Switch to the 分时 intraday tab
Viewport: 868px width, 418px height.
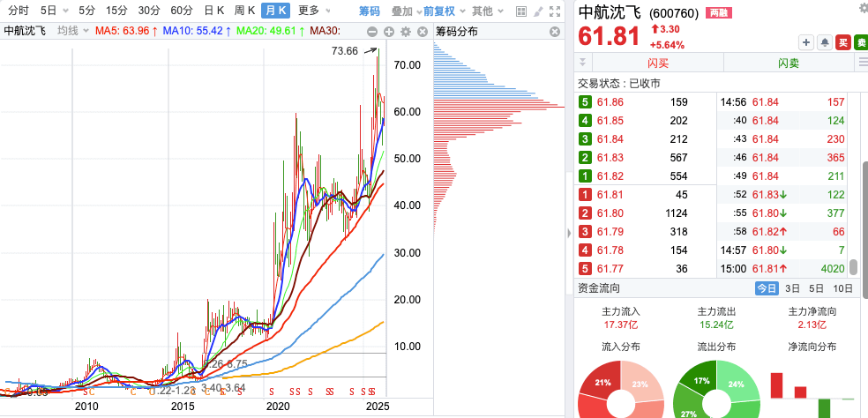point(19,11)
